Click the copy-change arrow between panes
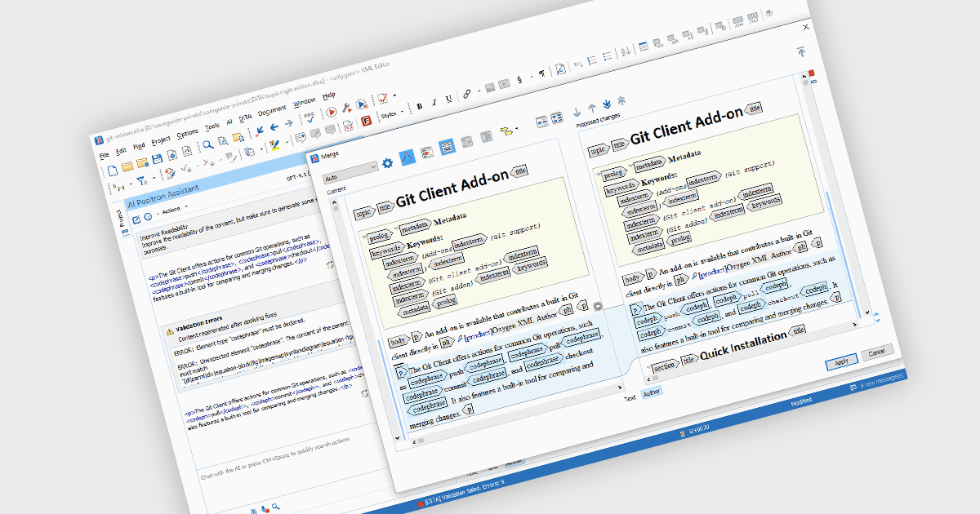This screenshot has width=980, height=514. 598,307
